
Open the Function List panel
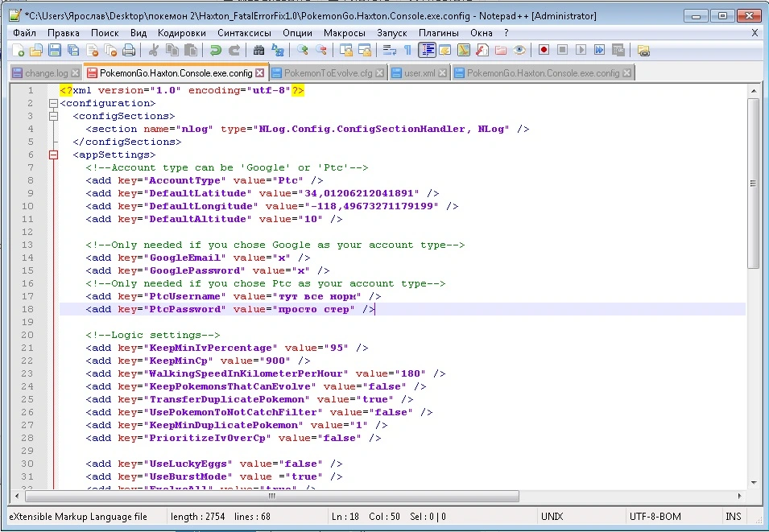482,50
